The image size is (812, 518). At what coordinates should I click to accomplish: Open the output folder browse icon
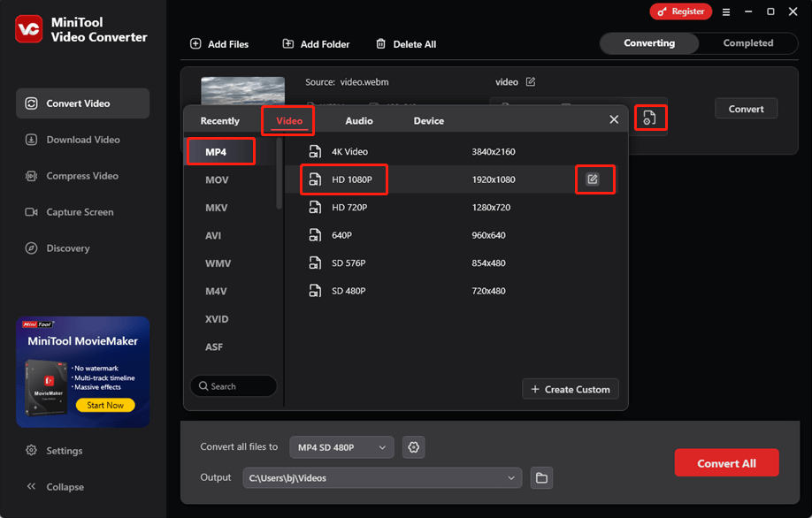(541, 477)
